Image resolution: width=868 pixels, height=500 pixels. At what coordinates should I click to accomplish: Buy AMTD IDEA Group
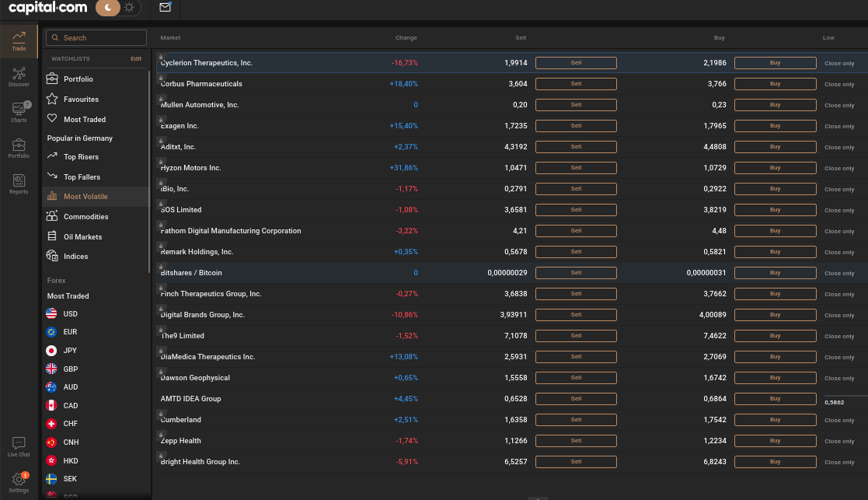point(775,399)
